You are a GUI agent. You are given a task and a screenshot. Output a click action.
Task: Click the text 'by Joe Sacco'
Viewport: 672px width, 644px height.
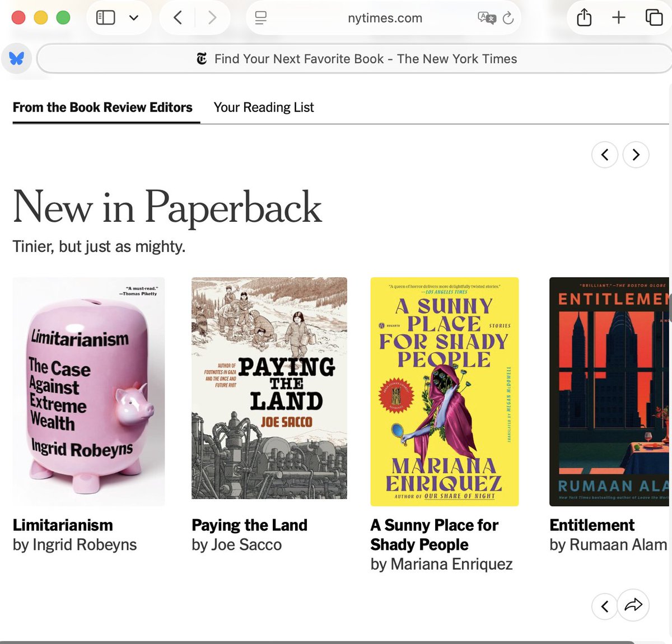pos(236,545)
